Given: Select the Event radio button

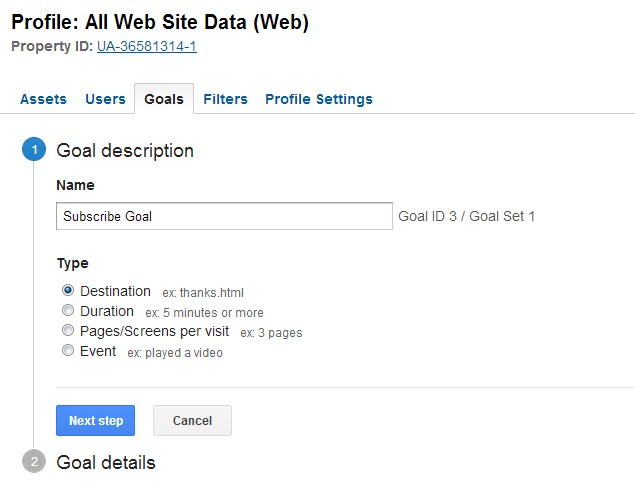Looking at the screenshot, I should click(x=68, y=350).
